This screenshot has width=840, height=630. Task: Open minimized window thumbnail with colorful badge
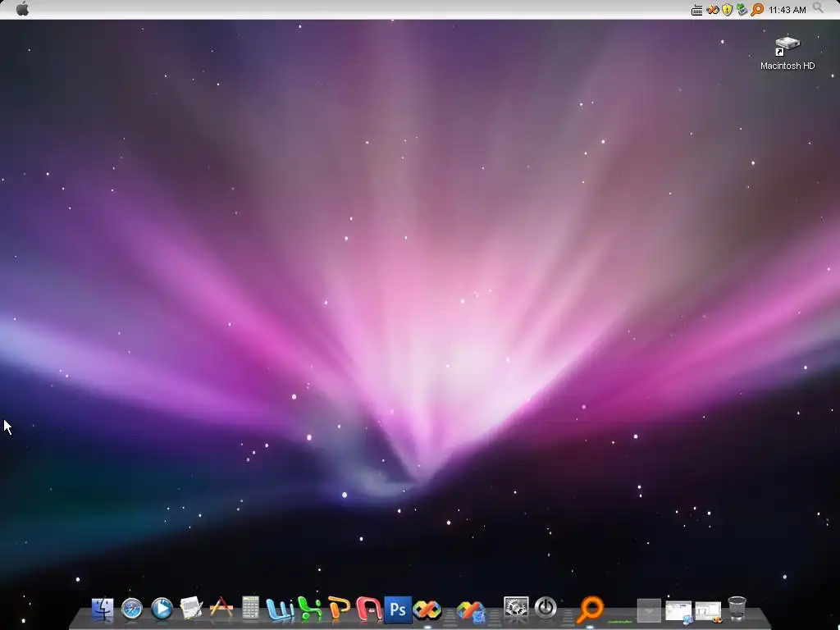tap(708, 612)
